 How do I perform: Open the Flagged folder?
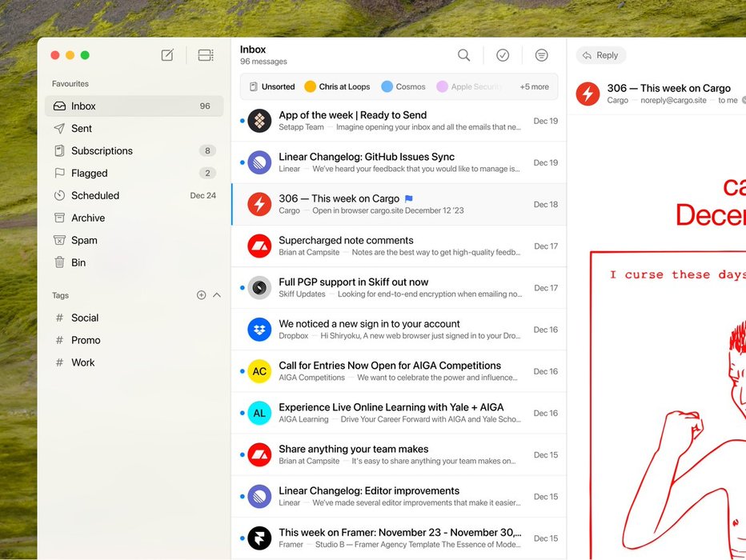click(x=134, y=173)
